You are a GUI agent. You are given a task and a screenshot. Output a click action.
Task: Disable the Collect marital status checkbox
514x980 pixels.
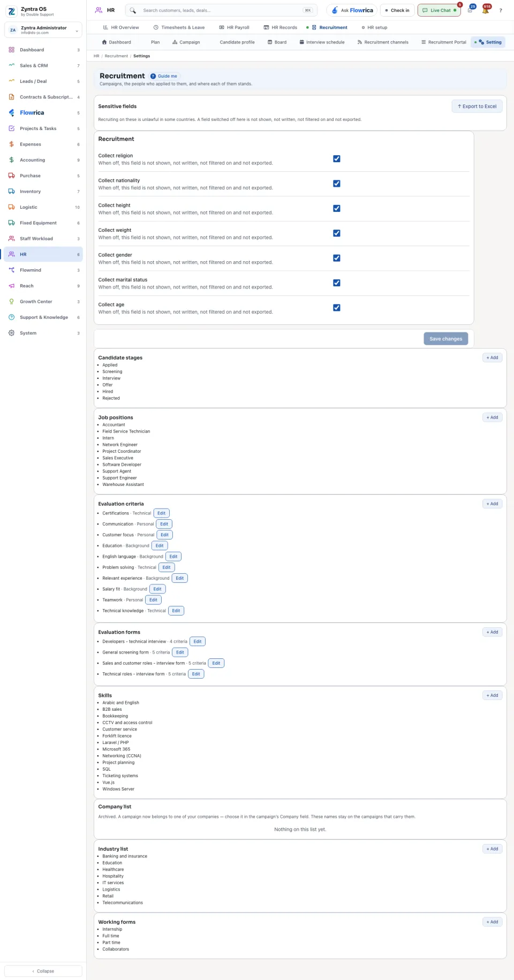pyautogui.click(x=337, y=283)
